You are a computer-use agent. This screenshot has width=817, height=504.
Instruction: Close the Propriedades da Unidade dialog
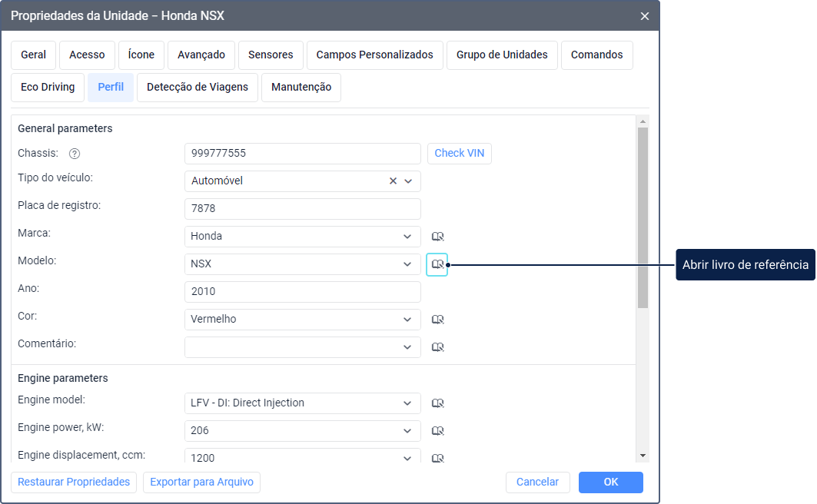click(645, 16)
